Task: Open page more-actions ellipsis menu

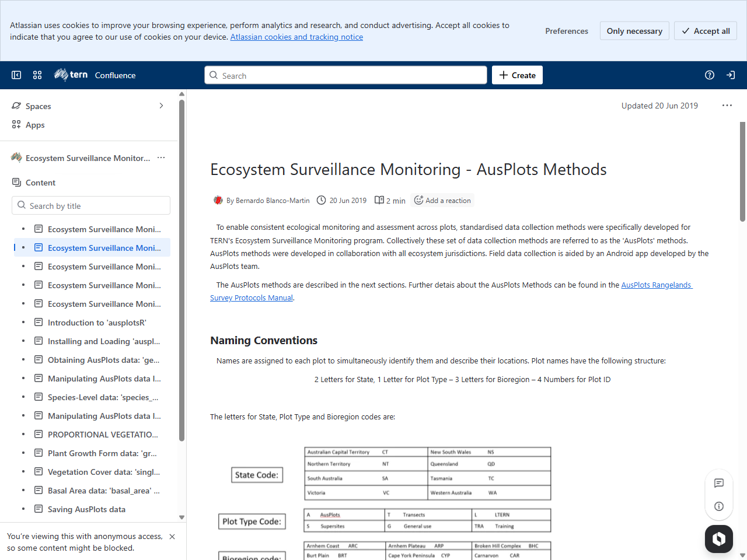Action: coord(727,106)
